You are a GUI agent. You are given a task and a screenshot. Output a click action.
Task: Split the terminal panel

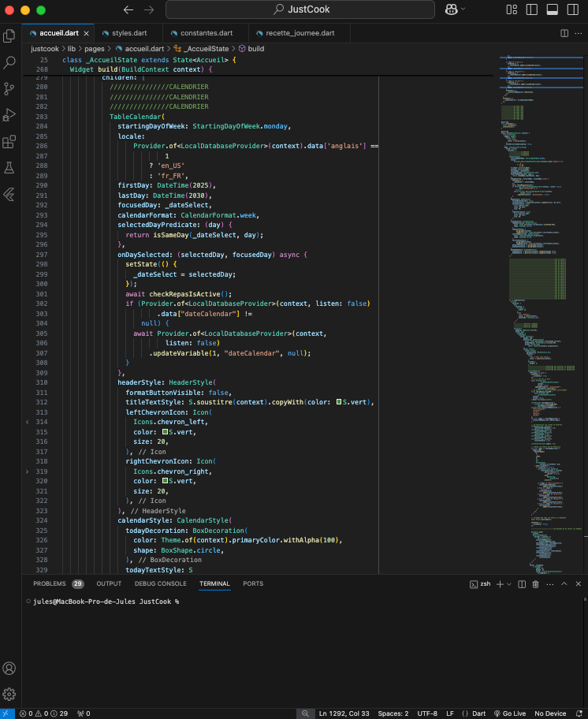point(521,584)
